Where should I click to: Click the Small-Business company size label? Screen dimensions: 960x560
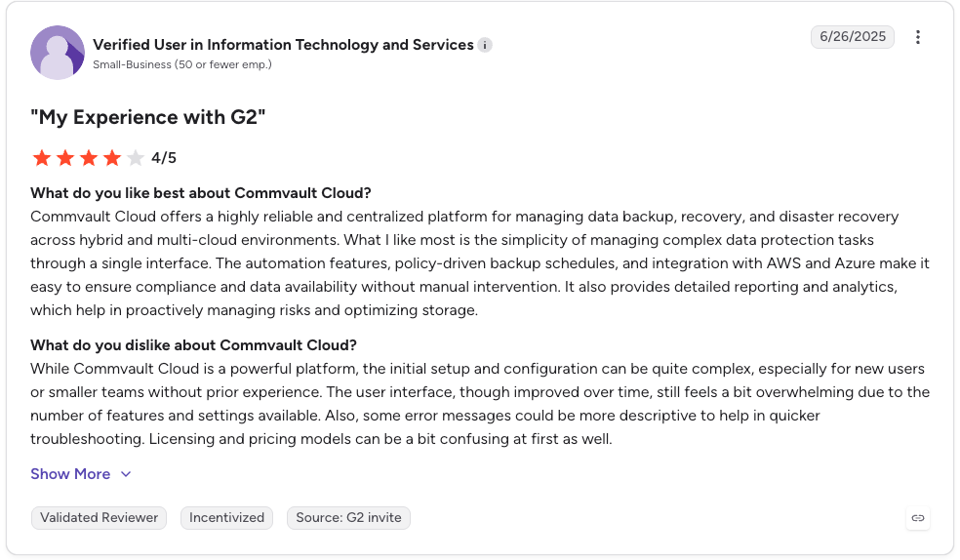click(181, 64)
